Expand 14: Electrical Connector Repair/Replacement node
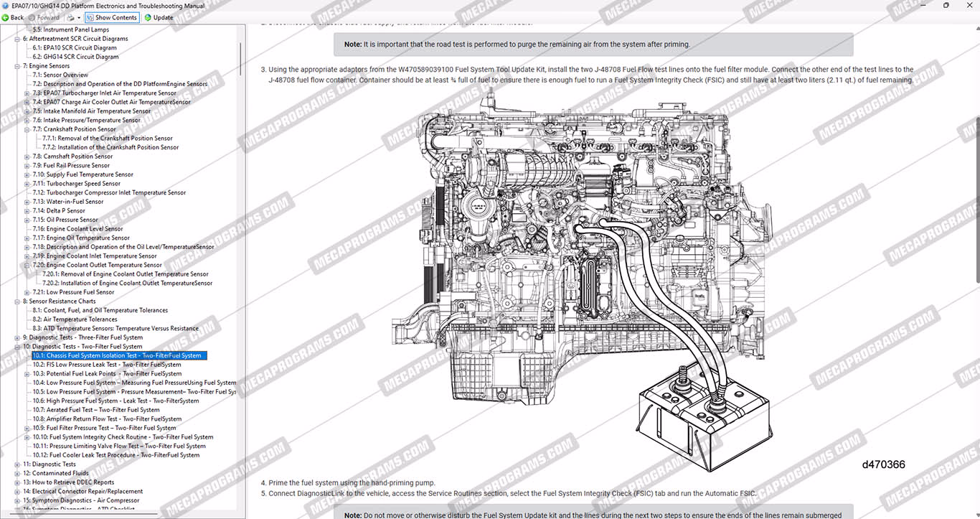Image resolution: width=980 pixels, height=519 pixels. click(x=17, y=492)
